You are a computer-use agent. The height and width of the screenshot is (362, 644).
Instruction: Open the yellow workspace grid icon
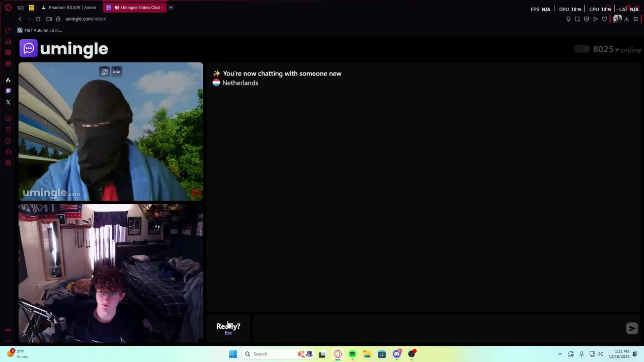coord(31,8)
